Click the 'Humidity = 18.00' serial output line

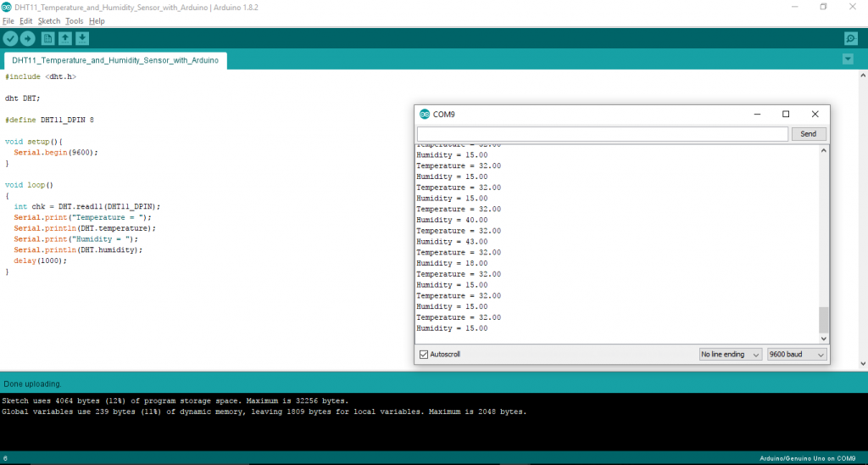tap(453, 263)
